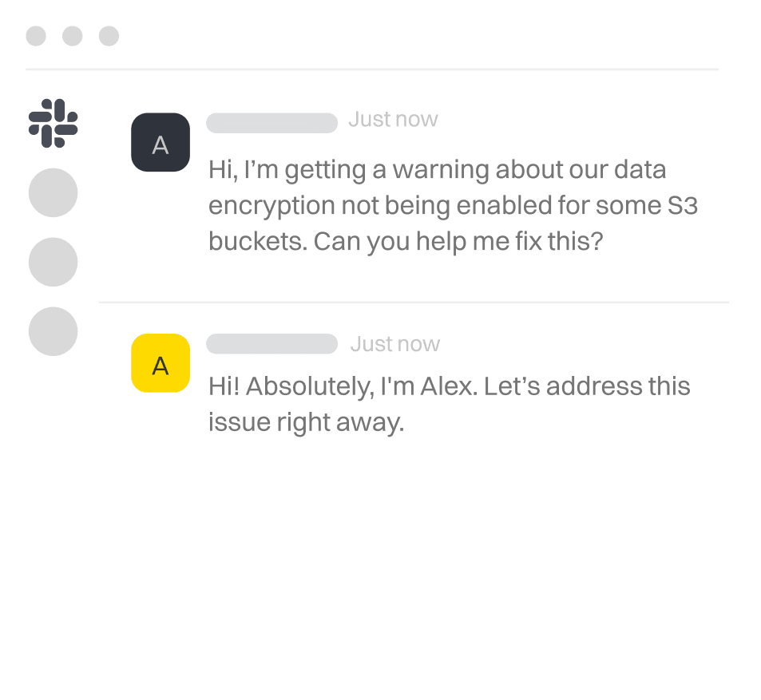The width and height of the screenshot is (761, 700).
Task: Open the middle gray circle in sidebar
Action: (x=53, y=262)
